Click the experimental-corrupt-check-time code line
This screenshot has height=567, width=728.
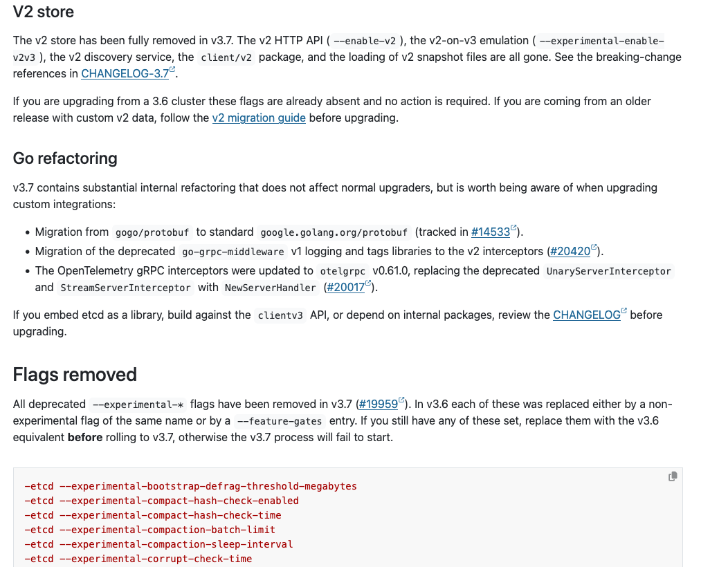[x=138, y=559]
